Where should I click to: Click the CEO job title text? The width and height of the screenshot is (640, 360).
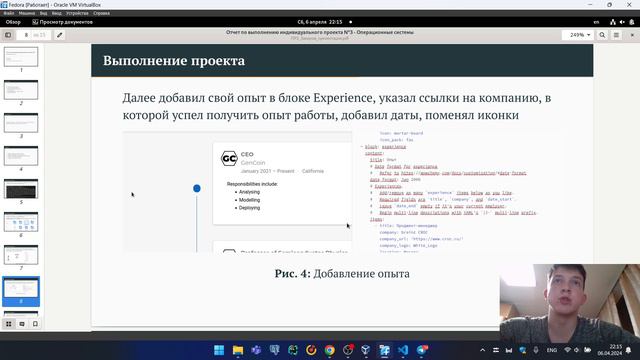coord(247,154)
